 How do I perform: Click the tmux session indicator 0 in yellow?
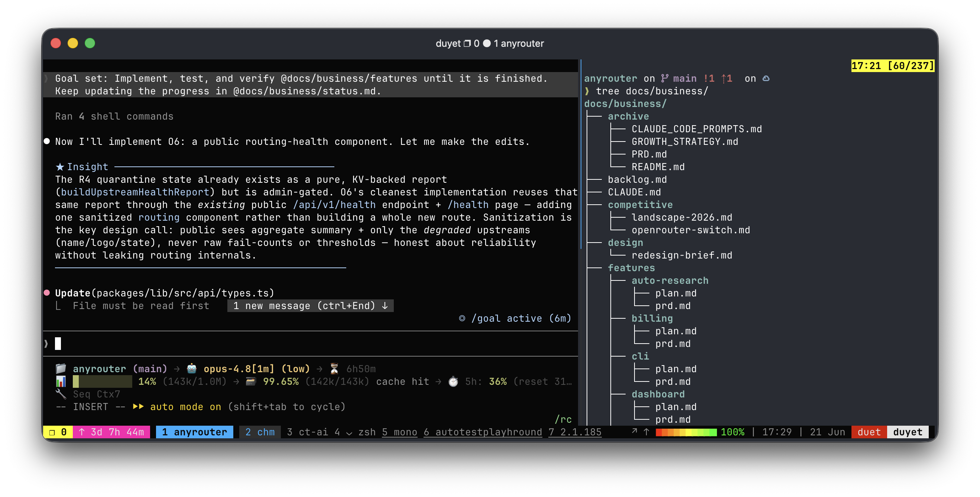58,432
